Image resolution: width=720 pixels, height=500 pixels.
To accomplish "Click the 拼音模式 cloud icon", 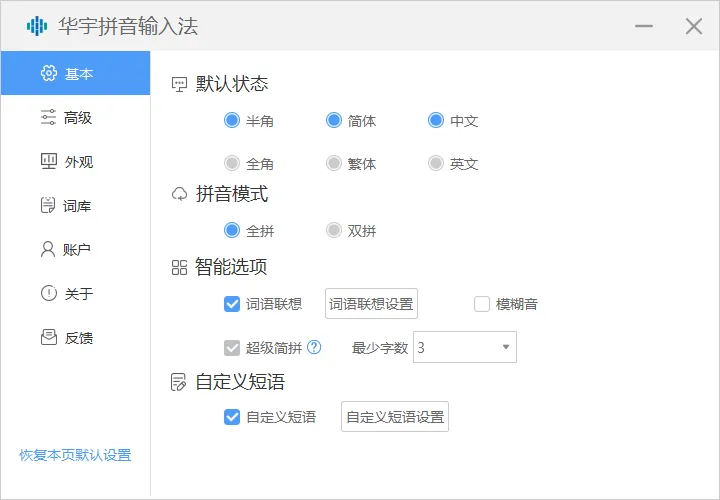I will pyautogui.click(x=179, y=194).
